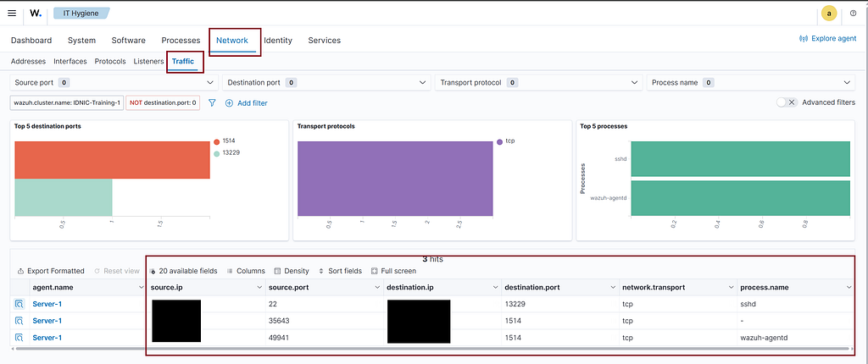Viewport: 868px width, 364px height.
Task: Open network.transport column header menu
Action: pyautogui.click(x=732, y=288)
